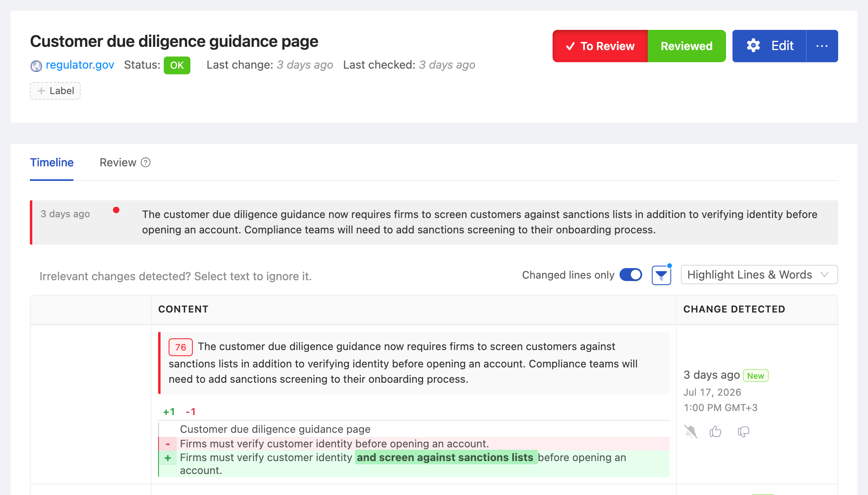868x495 pixels.
Task: Click the +1 additions counter
Action: click(x=169, y=412)
